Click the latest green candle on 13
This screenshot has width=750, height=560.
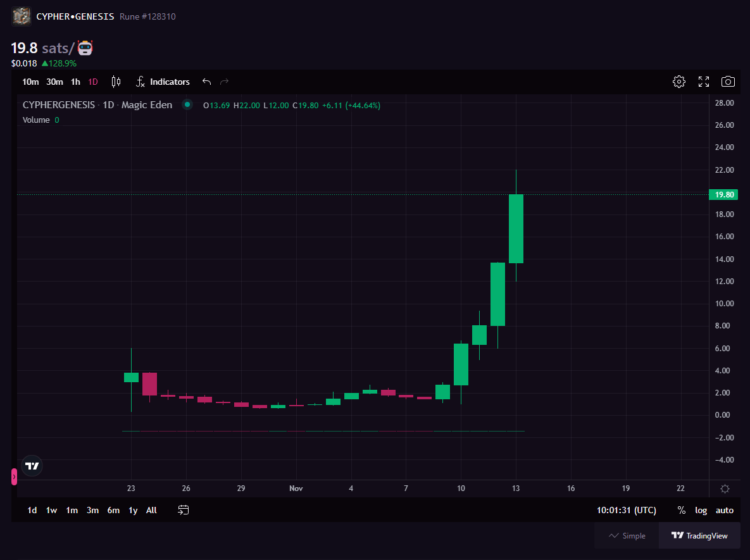pos(516,228)
